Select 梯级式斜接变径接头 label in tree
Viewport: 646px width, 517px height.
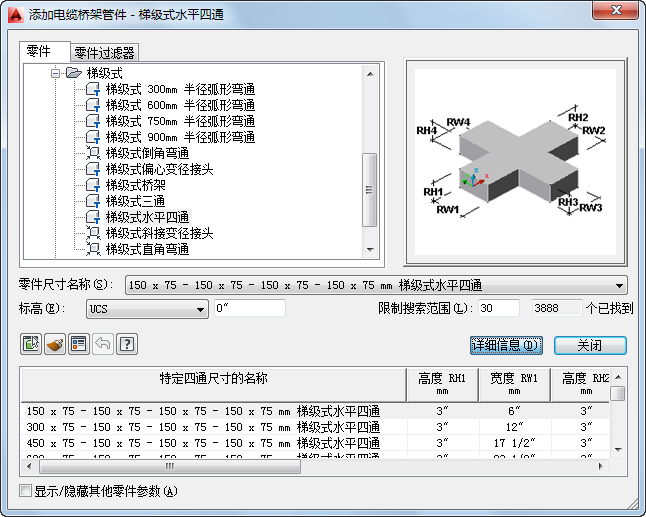[x=159, y=233]
